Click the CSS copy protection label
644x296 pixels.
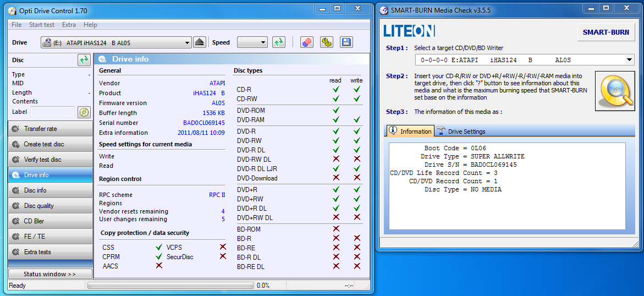tap(108, 248)
